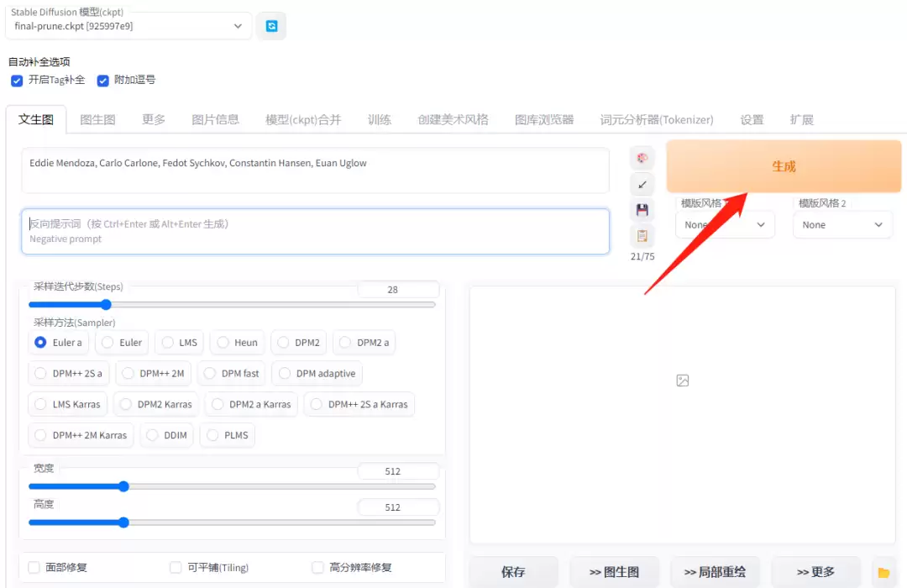Send result to >> 图生图
Viewport: 907px width, 588px height.
614,572
